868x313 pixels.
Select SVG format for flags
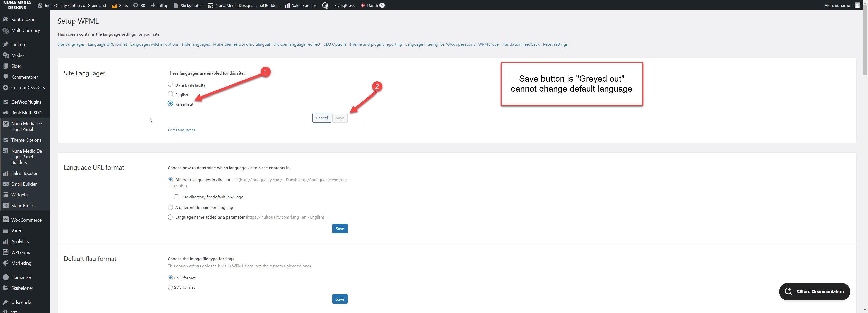[170, 287]
